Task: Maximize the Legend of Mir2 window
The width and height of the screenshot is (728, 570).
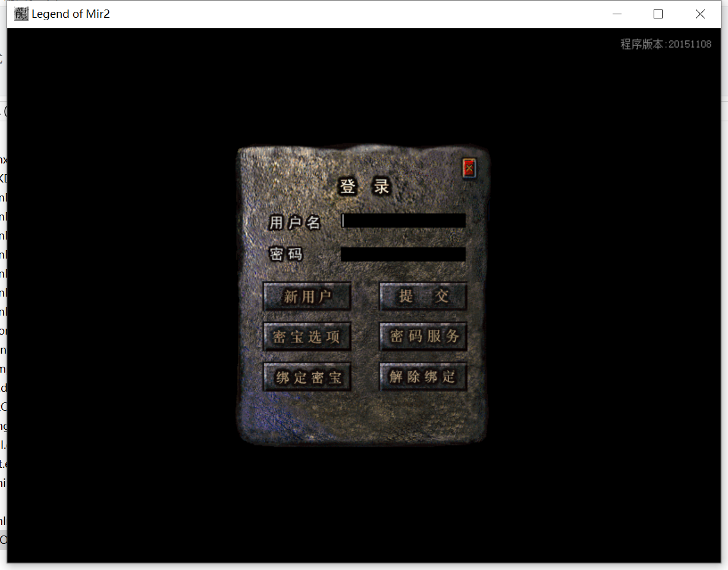Action: tap(658, 14)
